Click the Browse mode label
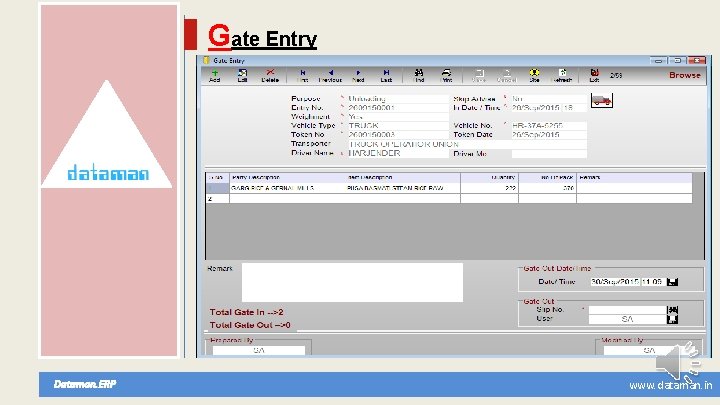The image size is (720, 405). (684, 75)
